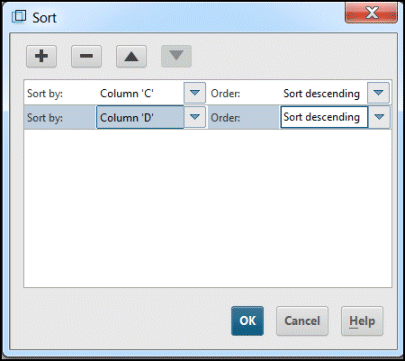Image resolution: width=405 pixels, height=361 pixels.
Task: Open the order dropdown arrow in the Column 'D' row
Action: [x=379, y=117]
